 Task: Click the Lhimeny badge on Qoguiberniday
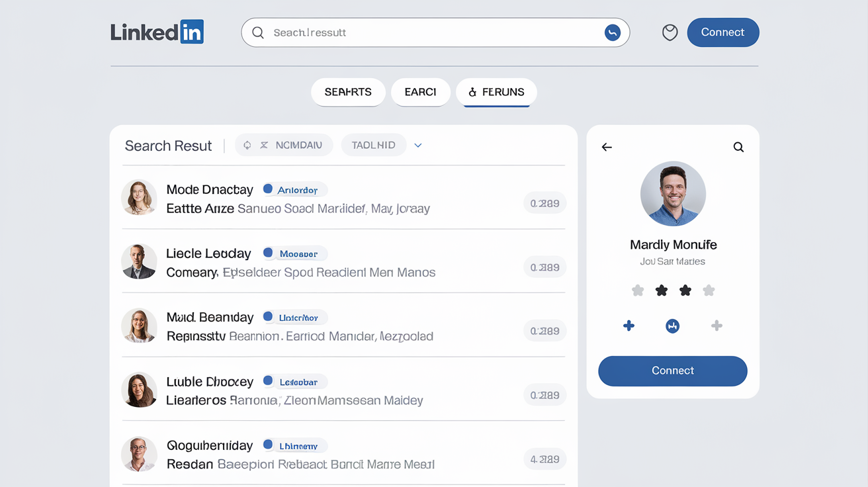294,446
